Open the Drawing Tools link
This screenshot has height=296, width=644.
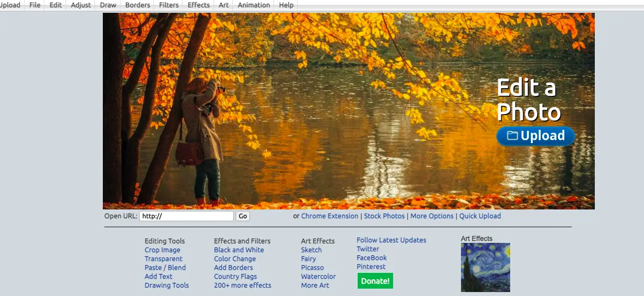pyautogui.click(x=167, y=285)
